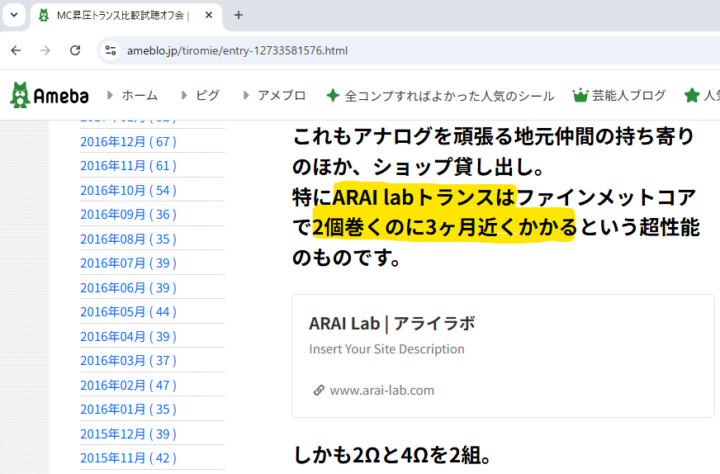Viewport: 720px width, 474px height.
Task: Open the 2015年11月 (42) archive
Action: click(x=128, y=458)
